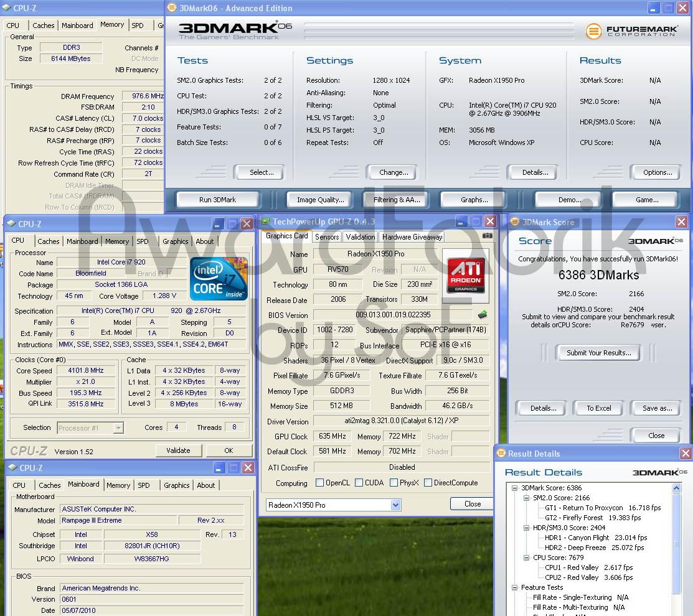Open the Radeon X1950 Pro card dropdown
Screen dimensions: 693x616
tap(395, 505)
